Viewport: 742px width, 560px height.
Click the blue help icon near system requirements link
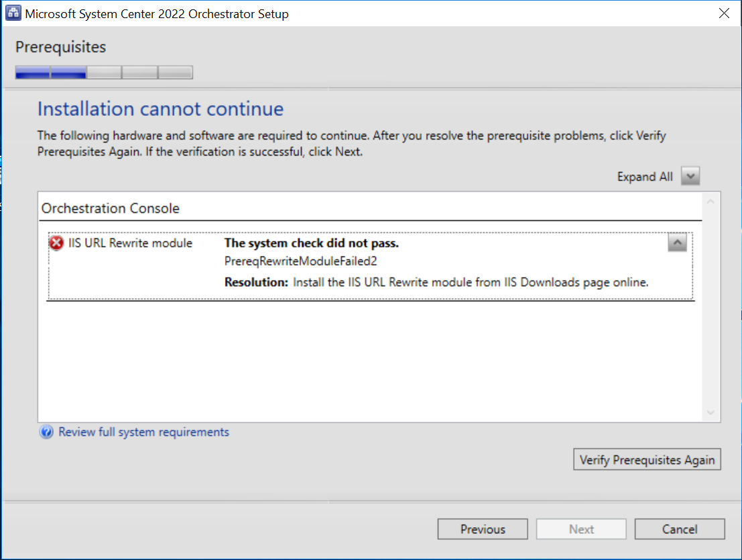pos(46,432)
